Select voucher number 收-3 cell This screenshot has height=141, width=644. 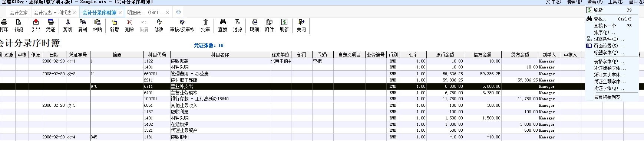(78, 105)
